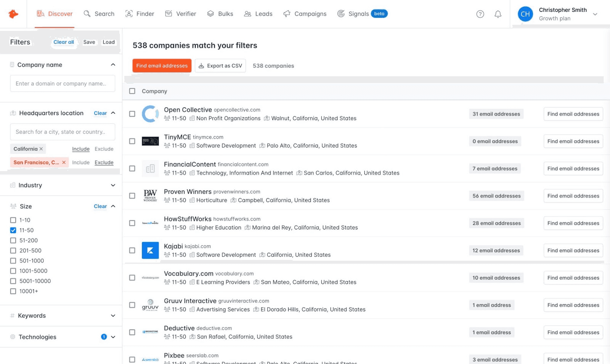Remove the San Francisco location tag

[x=64, y=162]
